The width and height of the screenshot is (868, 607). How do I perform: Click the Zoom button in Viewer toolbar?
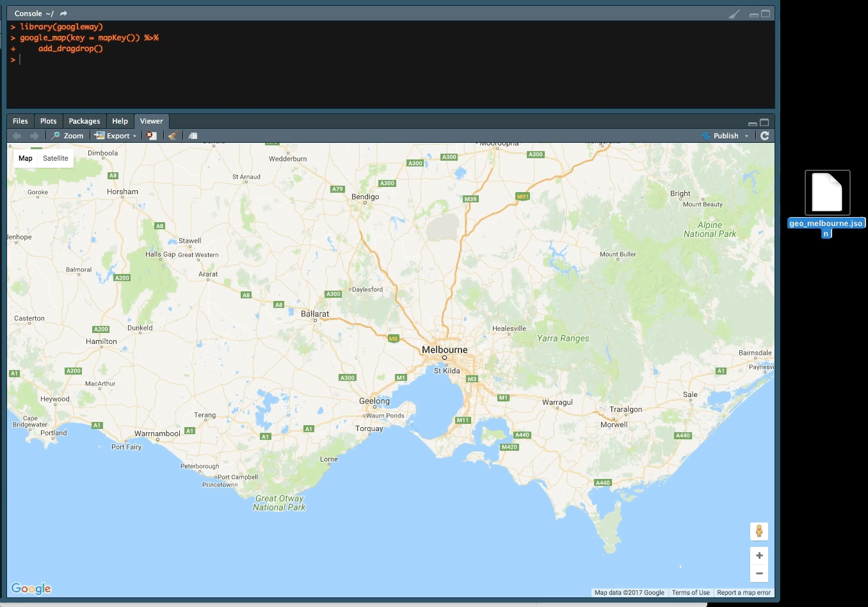click(x=68, y=136)
